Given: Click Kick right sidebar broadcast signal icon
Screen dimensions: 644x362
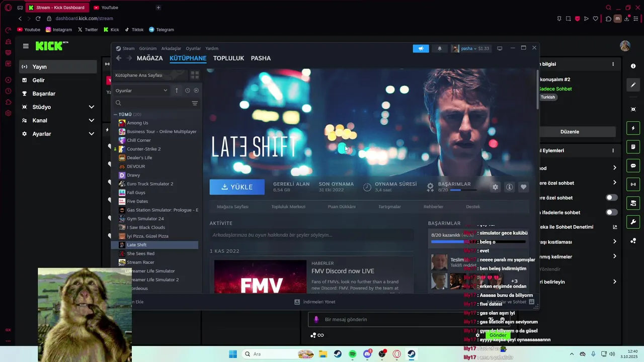Looking at the screenshot, I should (633, 185).
